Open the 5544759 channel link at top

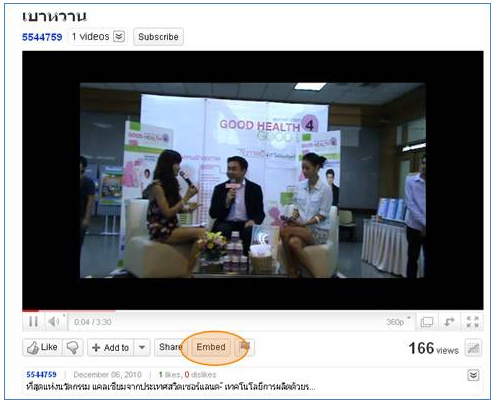click(x=42, y=37)
